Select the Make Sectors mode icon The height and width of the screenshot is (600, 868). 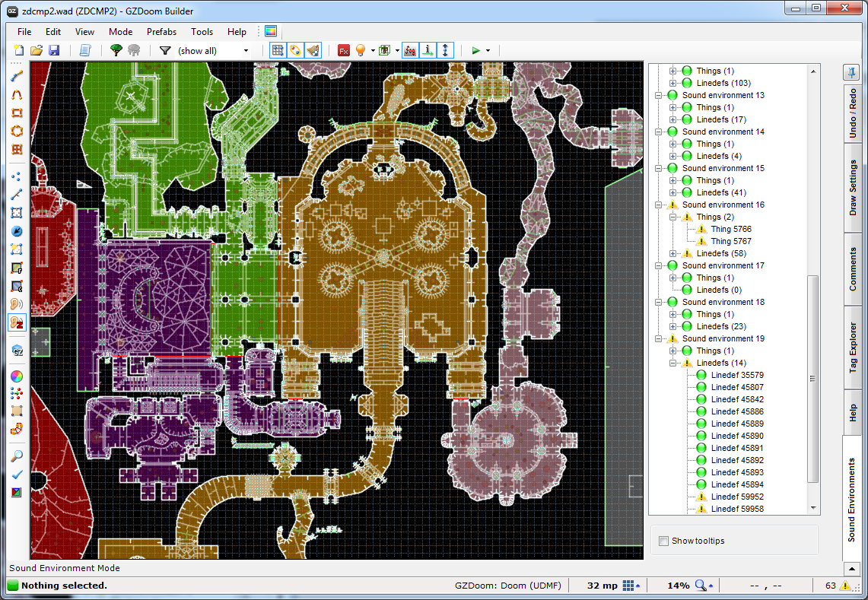[17, 249]
